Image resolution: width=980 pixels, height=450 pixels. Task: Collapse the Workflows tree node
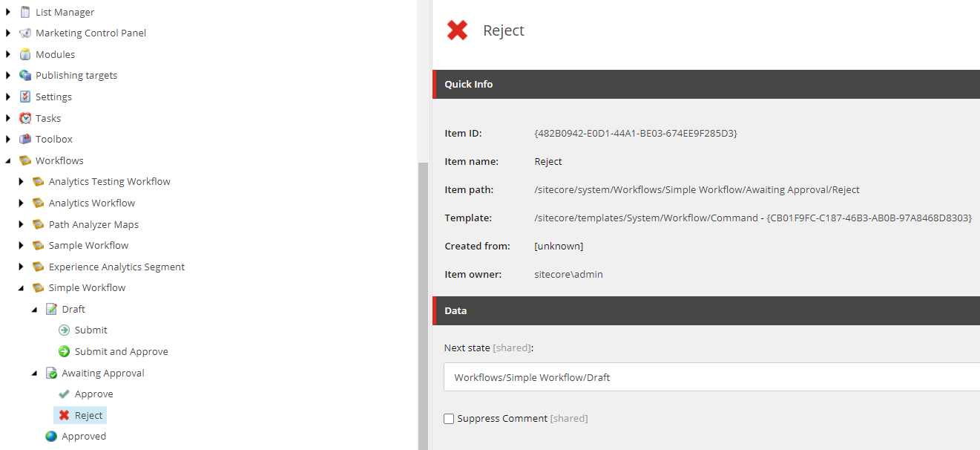(x=8, y=160)
